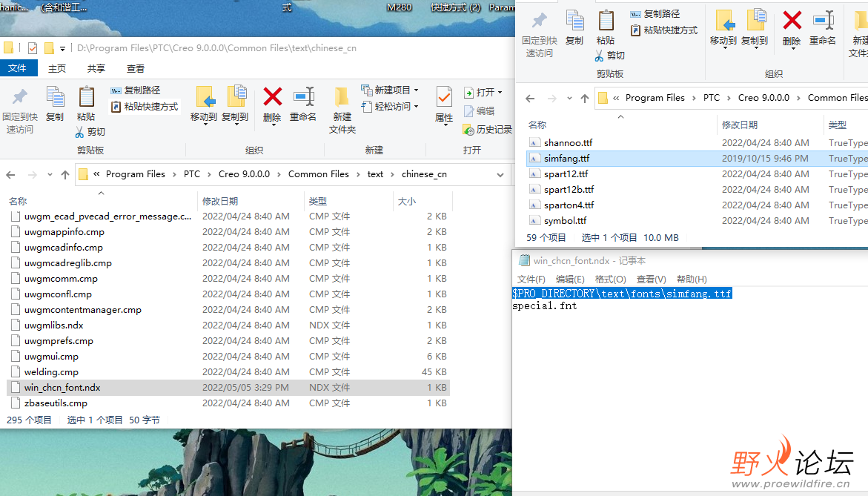Click 移动到 icon in right window

click(x=723, y=21)
